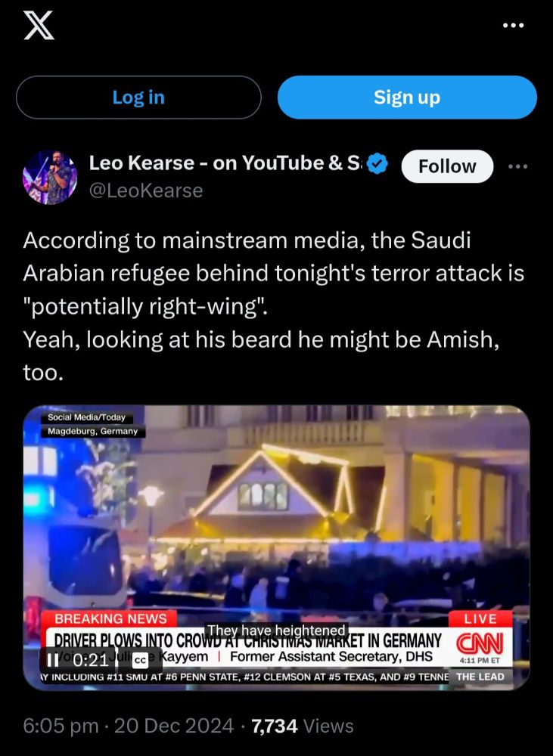This screenshot has height=756, width=553.
Task: Click the blue verified badge
Action: 377,163
